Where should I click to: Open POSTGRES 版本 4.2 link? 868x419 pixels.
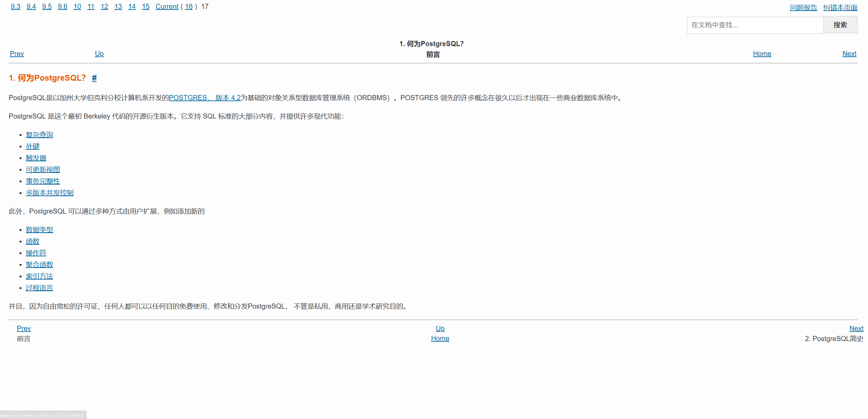(x=205, y=98)
